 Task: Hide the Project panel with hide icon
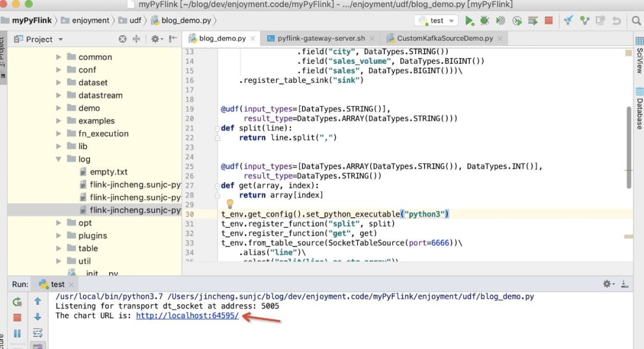pos(173,39)
